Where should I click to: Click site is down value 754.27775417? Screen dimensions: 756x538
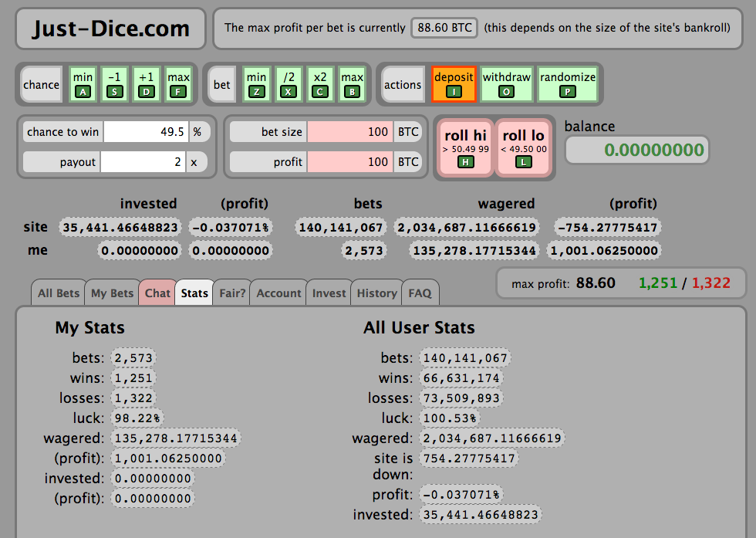click(x=469, y=458)
